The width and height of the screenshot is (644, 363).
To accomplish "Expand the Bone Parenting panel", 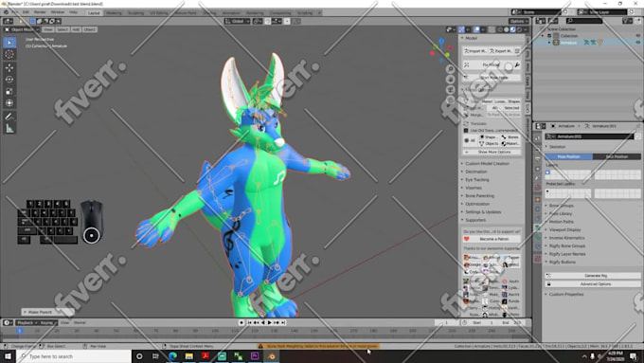I will pyautogui.click(x=479, y=195).
